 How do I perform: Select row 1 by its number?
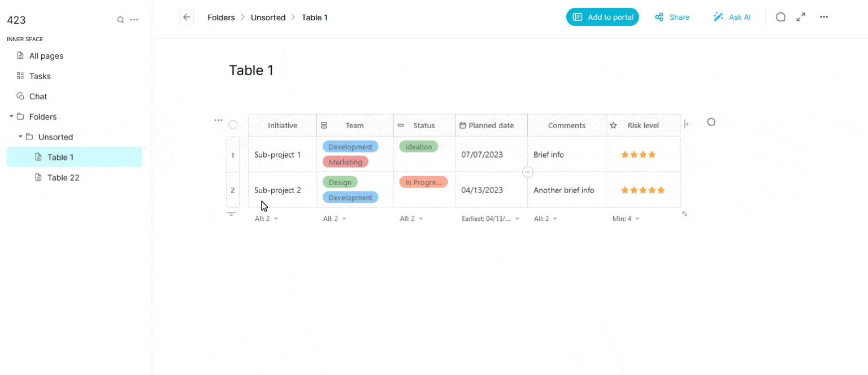pos(232,154)
